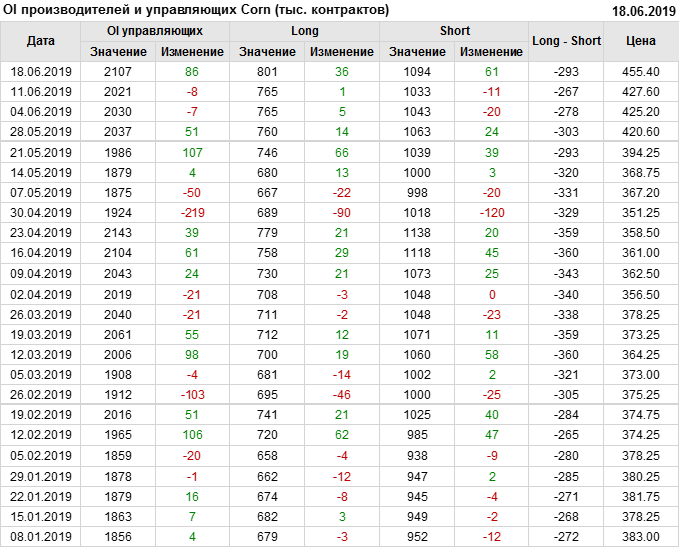Image resolution: width=680 pixels, height=548 pixels.
Task: Select the Long change value -90
Action: pos(342,212)
